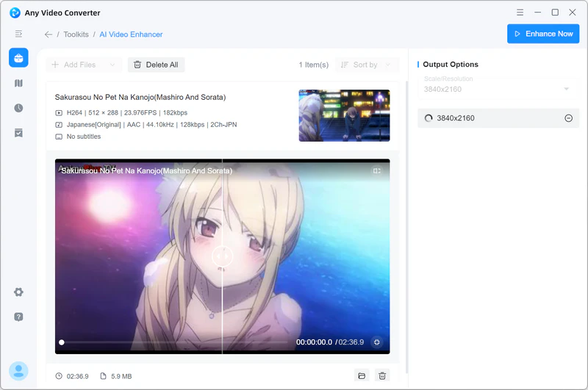
Task: Click the 1 Item(s) count
Action: [314, 65]
